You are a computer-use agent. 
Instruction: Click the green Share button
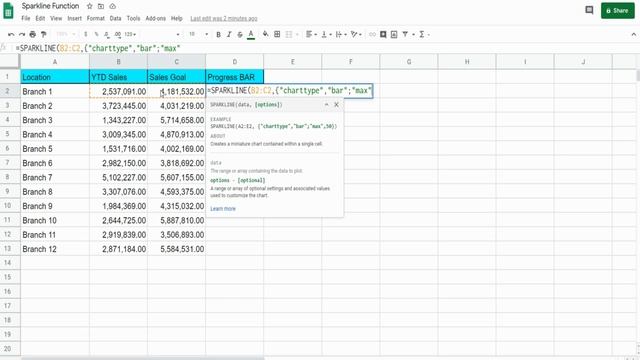pyautogui.click(x=618, y=11)
